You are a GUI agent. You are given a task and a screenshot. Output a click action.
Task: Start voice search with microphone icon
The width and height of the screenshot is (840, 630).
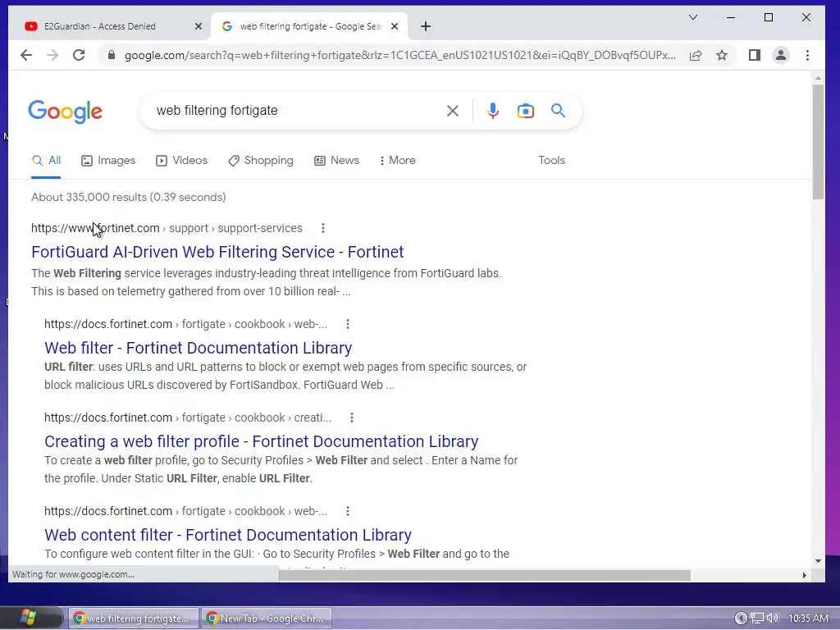[x=493, y=111]
